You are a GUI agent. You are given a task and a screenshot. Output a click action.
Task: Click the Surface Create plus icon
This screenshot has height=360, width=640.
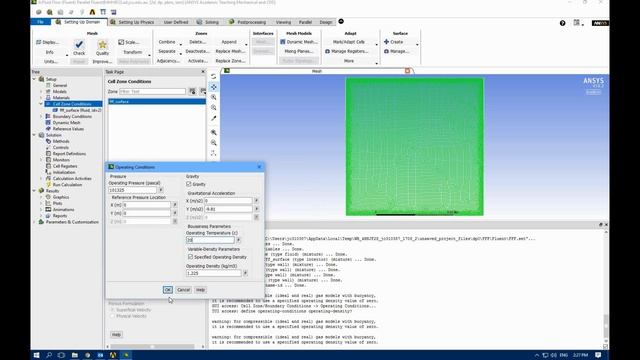pyautogui.click(x=386, y=42)
